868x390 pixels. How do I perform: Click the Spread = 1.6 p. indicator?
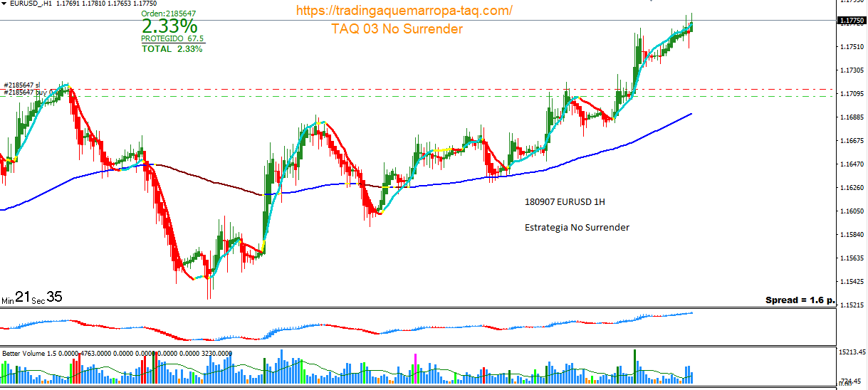click(799, 300)
